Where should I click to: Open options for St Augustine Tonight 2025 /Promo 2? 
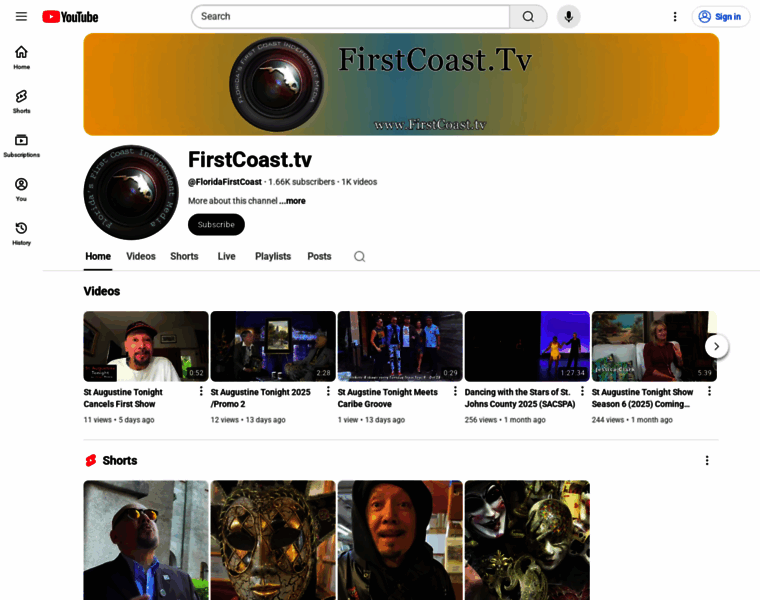click(328, 391)
